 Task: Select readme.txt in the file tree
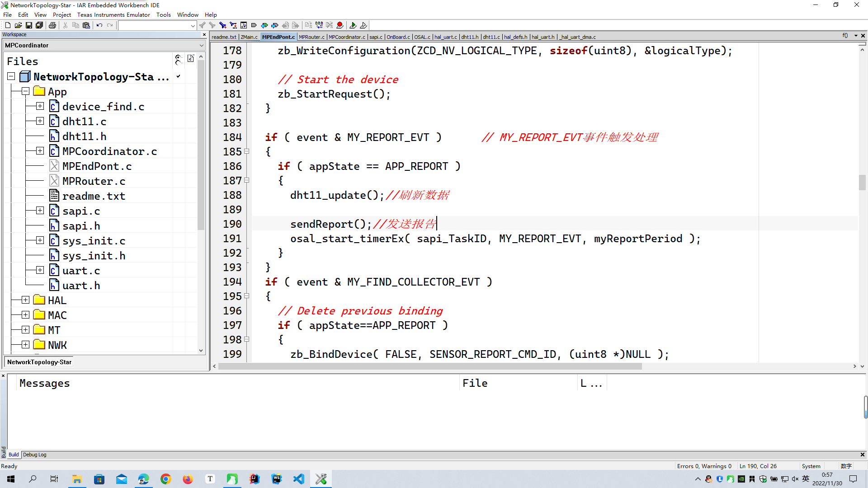94,196
